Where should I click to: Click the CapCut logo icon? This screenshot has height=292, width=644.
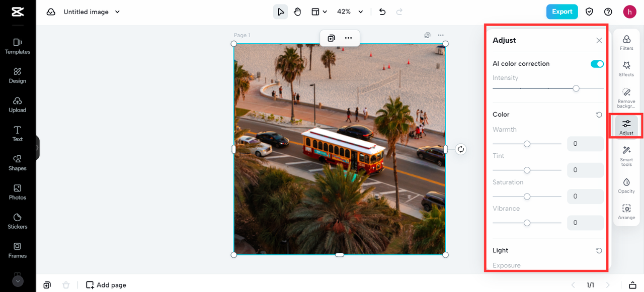click(x=18, y=12)
